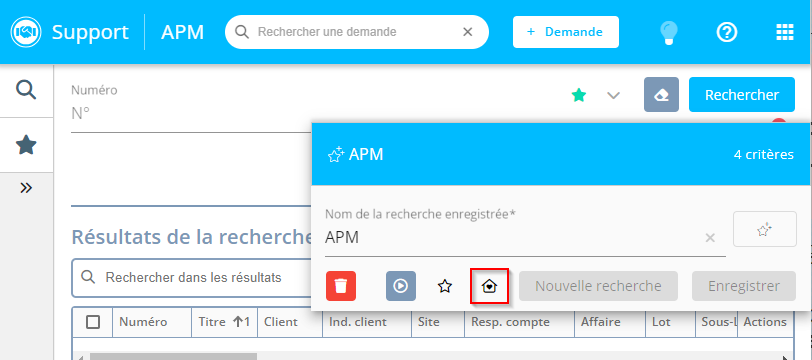The image size is (812, 360).
Task: Click the sparkle star icon in APM header
Action: click(x=336, y=154)
